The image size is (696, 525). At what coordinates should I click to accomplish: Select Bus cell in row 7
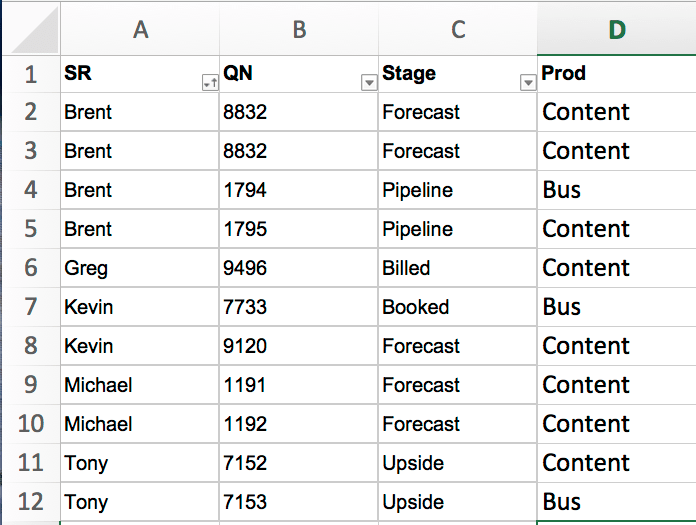(617, 307)
